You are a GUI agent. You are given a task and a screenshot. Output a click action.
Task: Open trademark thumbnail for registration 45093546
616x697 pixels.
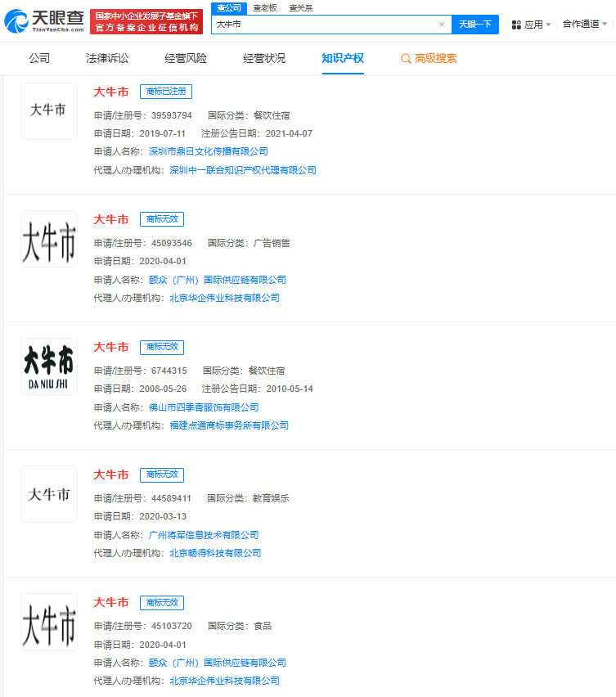tap(49, 239)
